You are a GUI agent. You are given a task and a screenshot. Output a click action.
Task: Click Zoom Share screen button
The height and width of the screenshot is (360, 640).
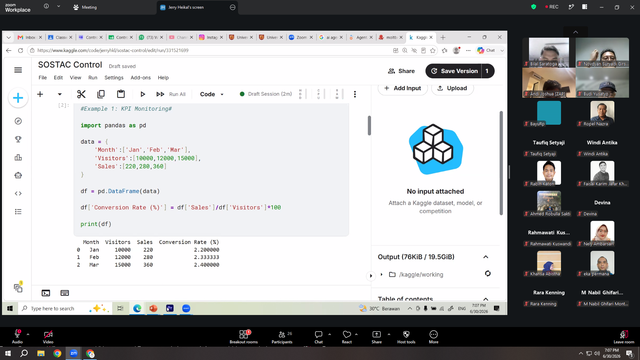click(376, 336)
